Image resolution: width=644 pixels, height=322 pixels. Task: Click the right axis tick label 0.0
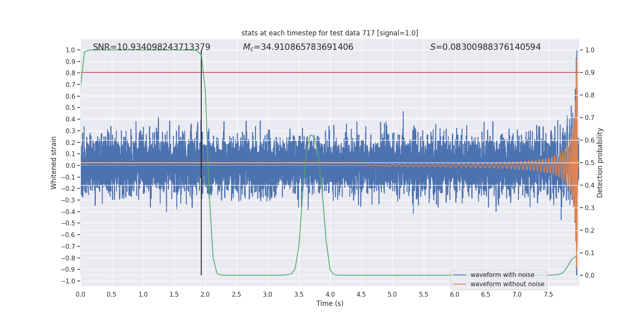[589, 275]
